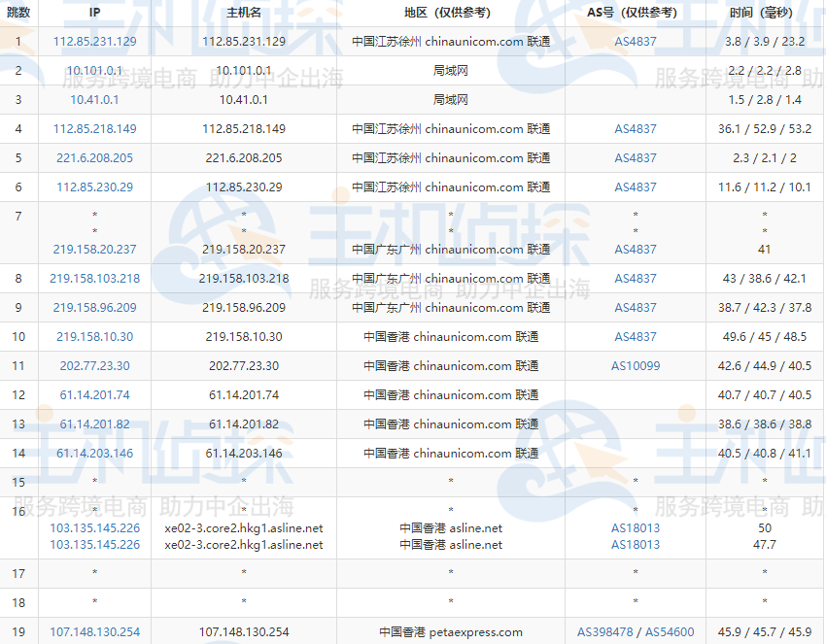This screenshot has width=826, height=644.
Task: Open the 107.148.130.254 destination IP link
Action: point(94,631)
